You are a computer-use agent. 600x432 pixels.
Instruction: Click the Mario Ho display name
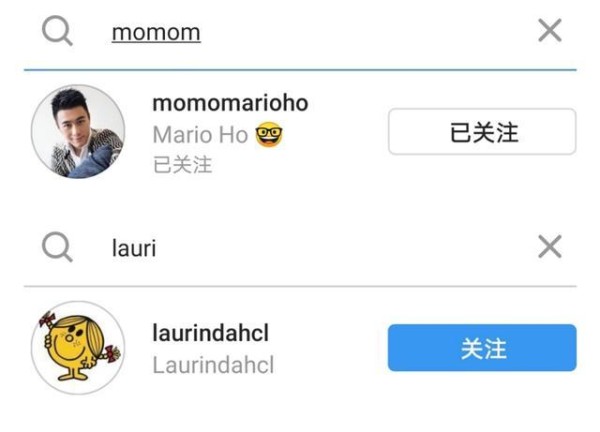coord(200,135)
